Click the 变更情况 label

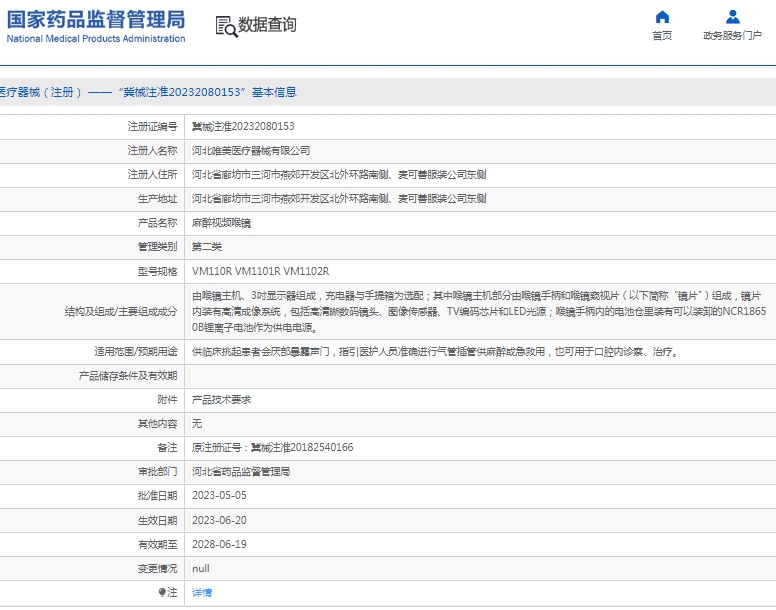click(x=157, y=568)
